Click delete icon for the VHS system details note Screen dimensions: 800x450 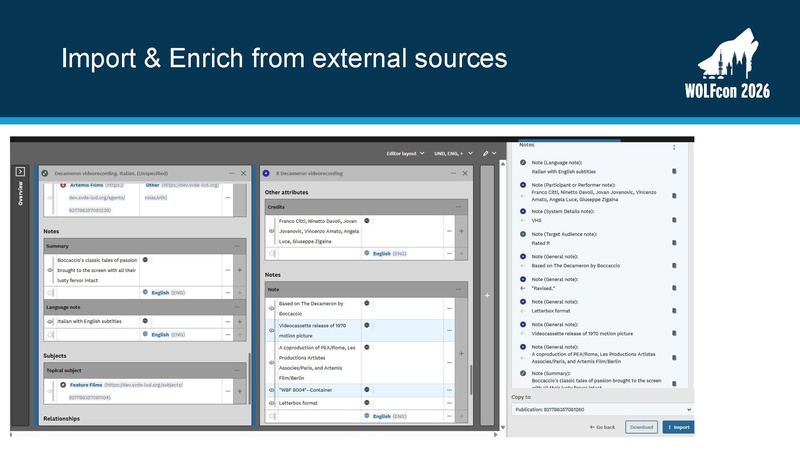[x=674, y=220]
